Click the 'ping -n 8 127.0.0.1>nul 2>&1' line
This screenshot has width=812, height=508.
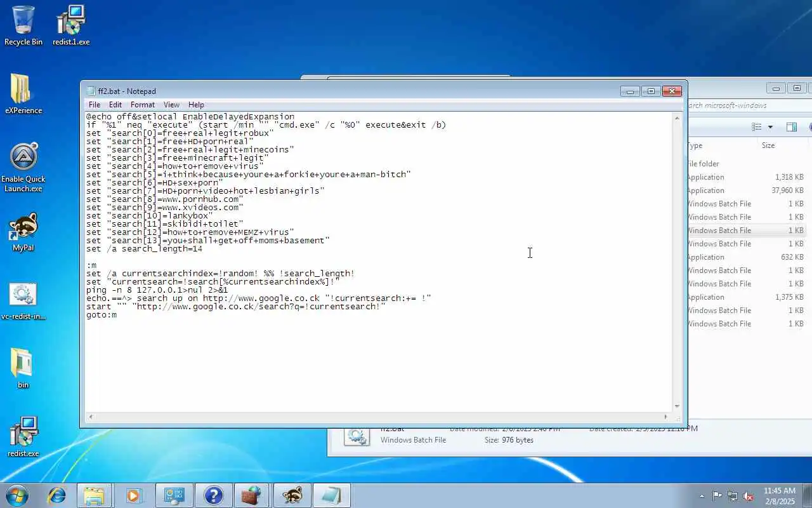coord(157,290)
